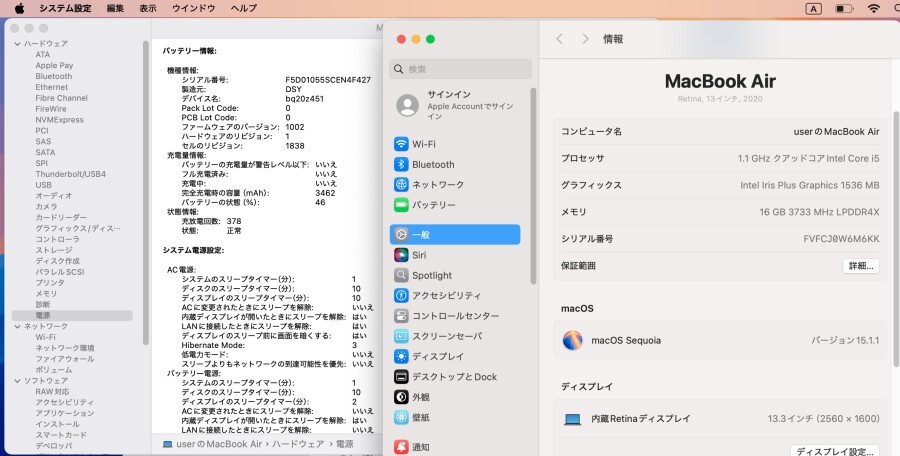900x456 pixels.
Task: Click device name bq20z451
Action: click(304, 99)
